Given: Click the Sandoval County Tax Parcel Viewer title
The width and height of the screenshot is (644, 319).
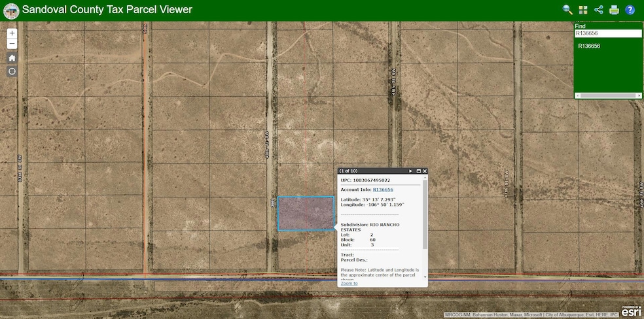Looking at the screenshot, I should pos(107,10).
